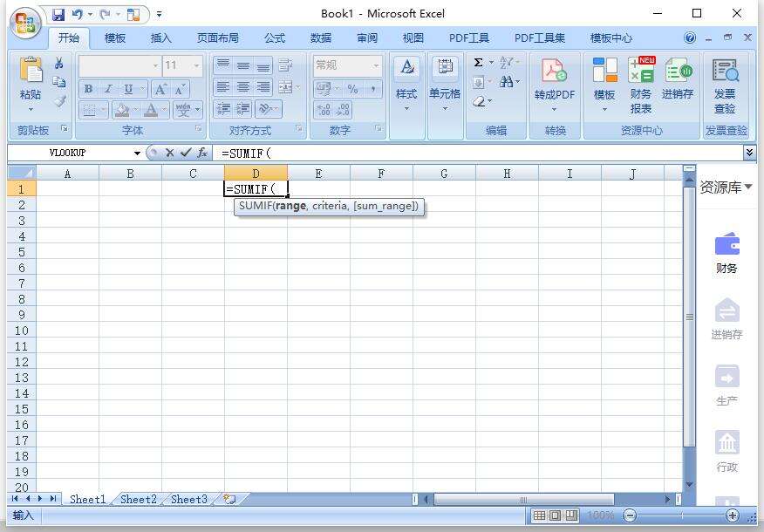This screenshot has width=764, height=532.
Task: Click inside the formula bar input
Action: coord(480,153)
